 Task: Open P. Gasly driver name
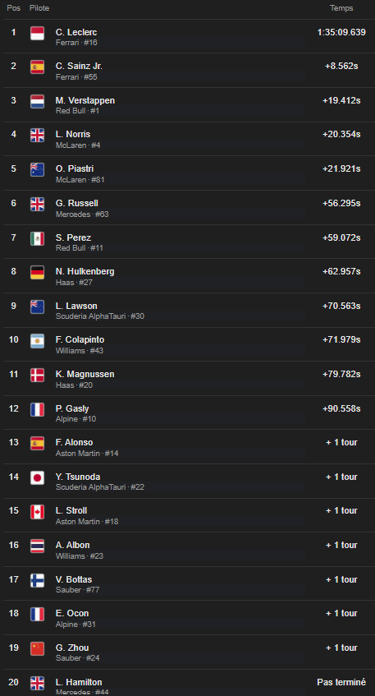(x=72, y=408)
